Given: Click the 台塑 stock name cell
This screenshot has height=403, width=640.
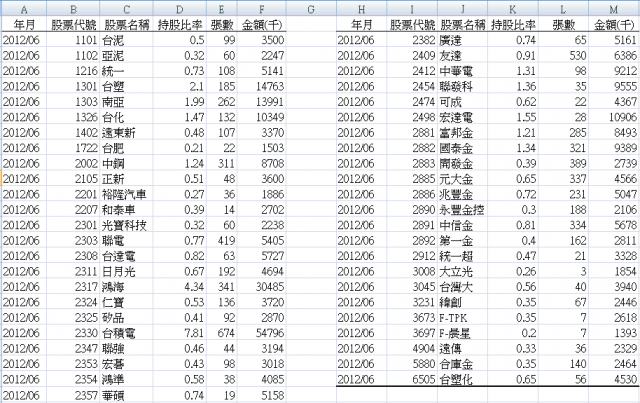Looking at the screenshot, I should 127,86.
